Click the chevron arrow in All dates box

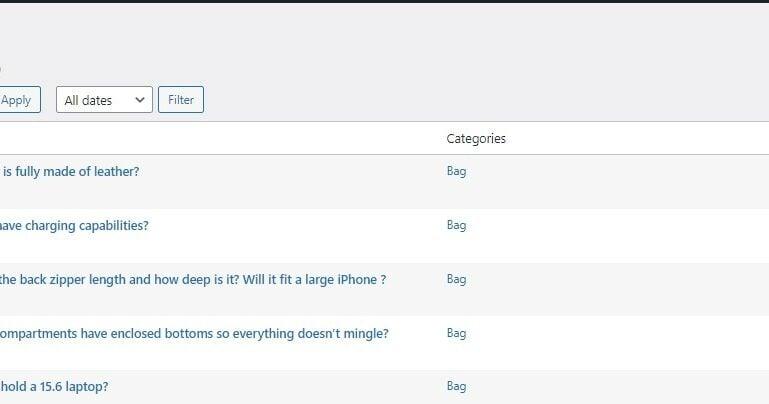[x=140, y=100]
